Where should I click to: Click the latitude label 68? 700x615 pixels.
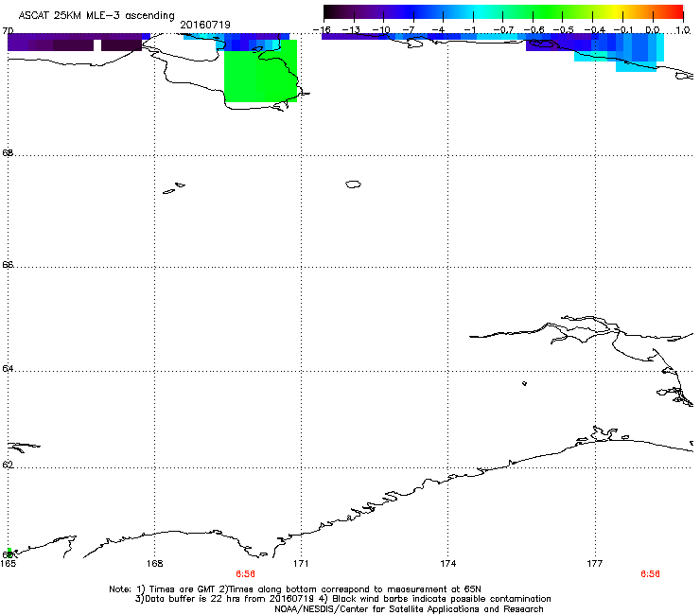coord(8,153)
